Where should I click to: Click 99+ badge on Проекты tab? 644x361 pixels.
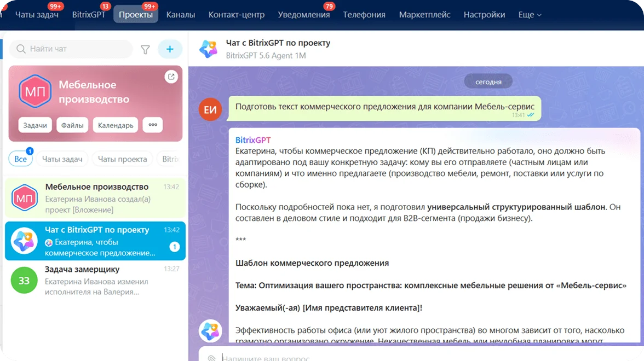tap(150, 6)
